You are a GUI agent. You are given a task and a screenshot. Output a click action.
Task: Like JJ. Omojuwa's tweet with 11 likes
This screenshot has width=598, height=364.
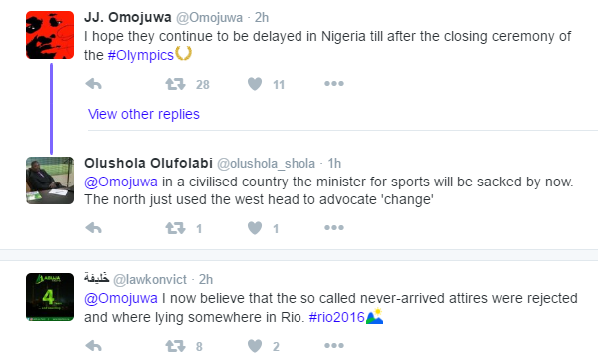(x=255, y=84)
